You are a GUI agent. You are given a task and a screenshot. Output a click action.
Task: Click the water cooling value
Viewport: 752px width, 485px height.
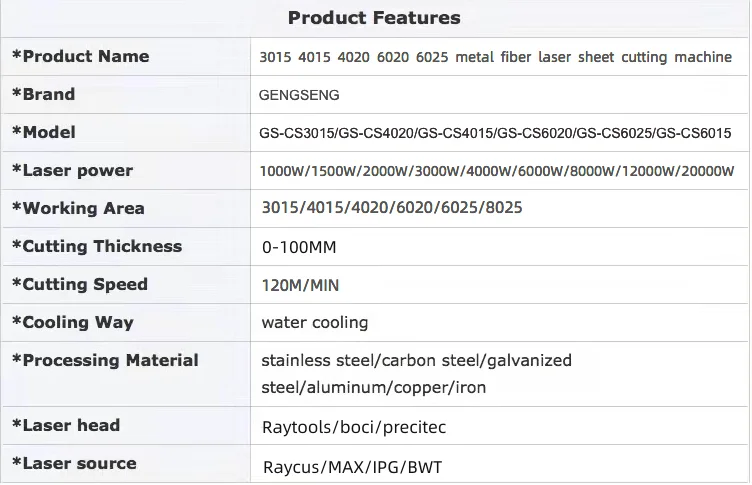314,323
